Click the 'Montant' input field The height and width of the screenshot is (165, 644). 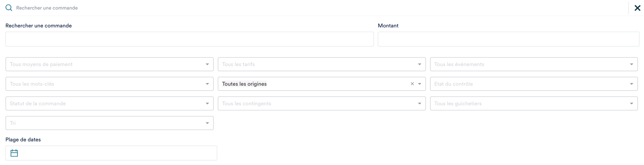click(x=508, y=39)
